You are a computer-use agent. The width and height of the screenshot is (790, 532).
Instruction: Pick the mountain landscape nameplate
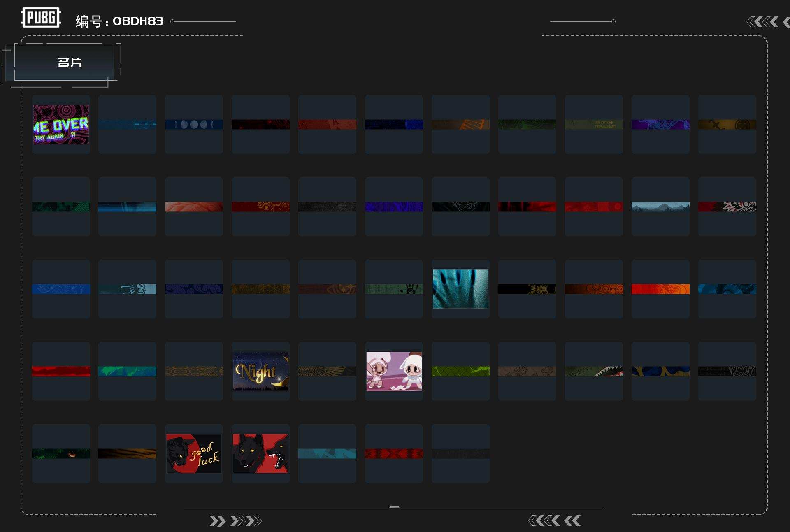click(660, 207)
